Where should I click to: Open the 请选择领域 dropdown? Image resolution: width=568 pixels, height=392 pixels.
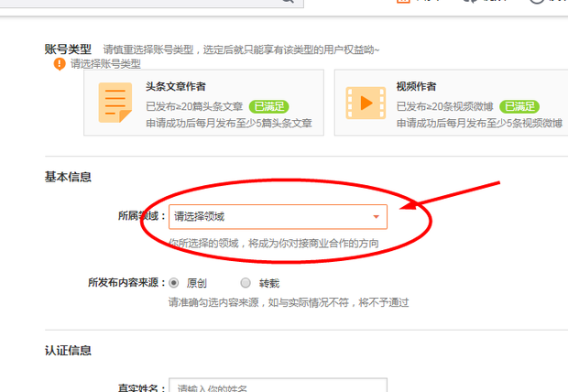click(278, 217)
